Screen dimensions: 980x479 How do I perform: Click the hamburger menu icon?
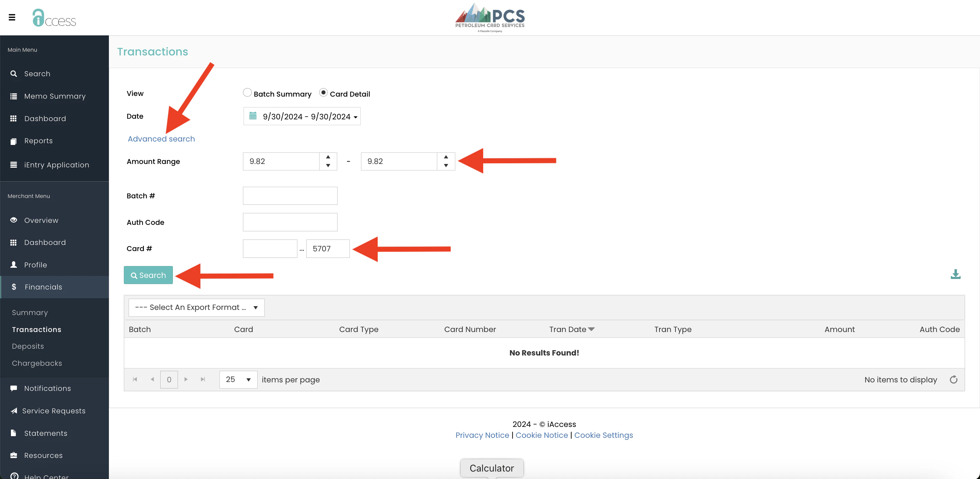click(12, 17)
